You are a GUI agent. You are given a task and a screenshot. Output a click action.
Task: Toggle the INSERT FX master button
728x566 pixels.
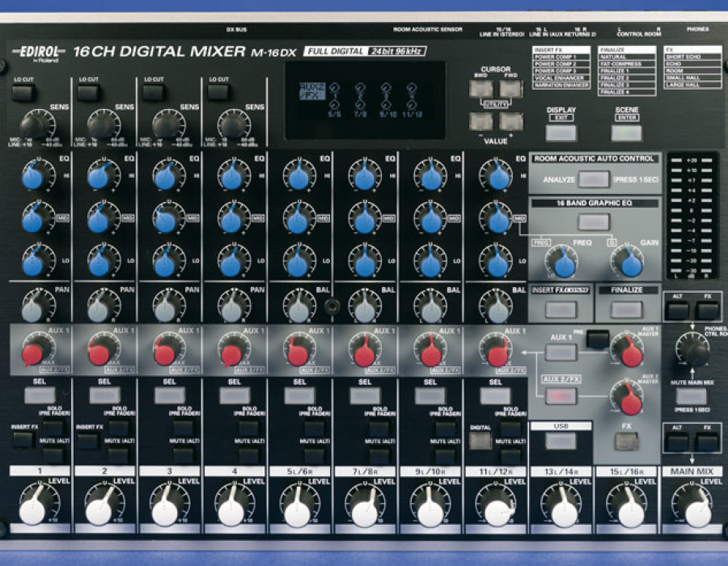click(x=561, y=310)
